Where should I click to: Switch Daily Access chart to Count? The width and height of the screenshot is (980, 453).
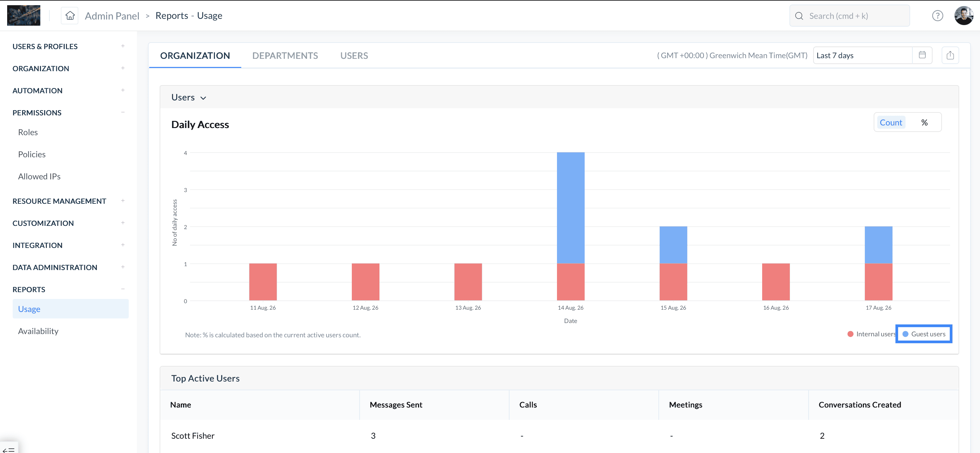[x=891, y=123]
